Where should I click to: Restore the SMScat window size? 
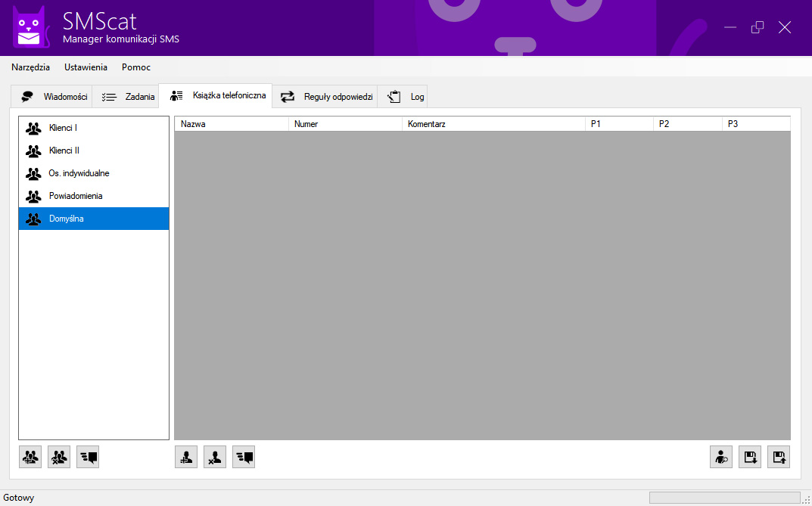point(758,27)
